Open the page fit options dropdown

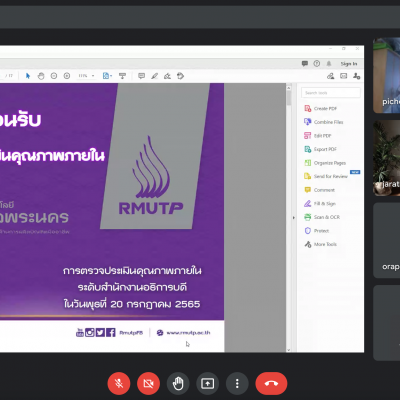tap(107, 76)
